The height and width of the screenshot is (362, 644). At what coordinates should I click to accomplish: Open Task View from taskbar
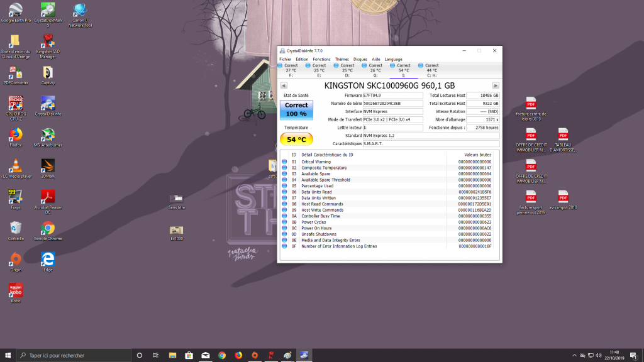[156, 355]
